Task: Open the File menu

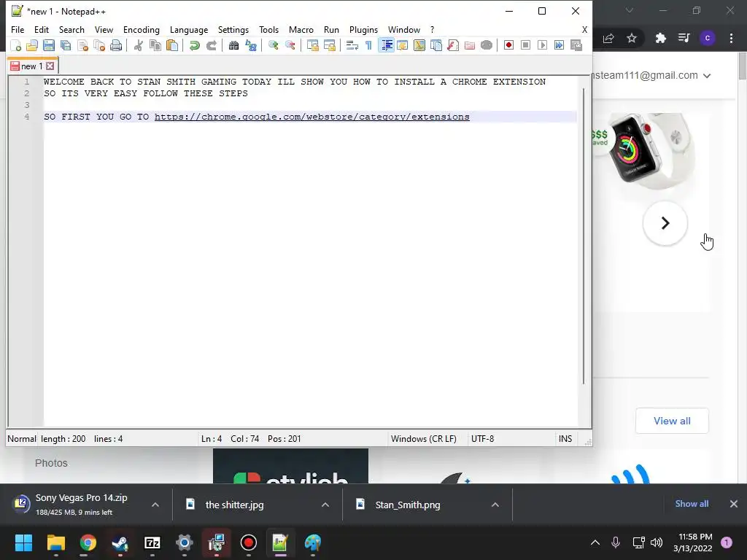Action: tap(18, 29)
